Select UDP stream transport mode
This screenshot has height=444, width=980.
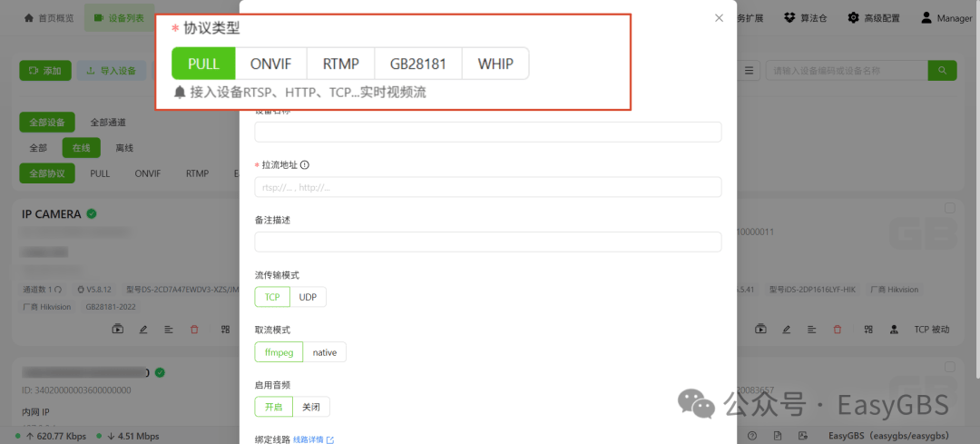pos(309,297)
